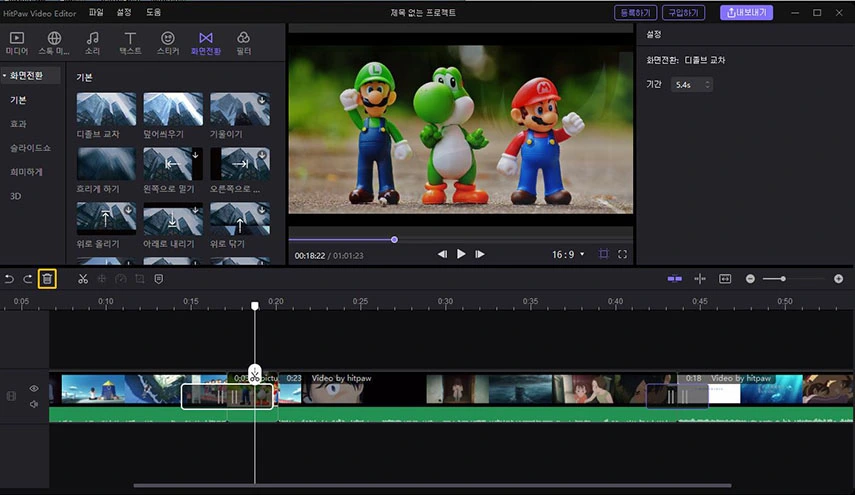
Task: Toggle timeline snapping icon
Action: (675, 279)
